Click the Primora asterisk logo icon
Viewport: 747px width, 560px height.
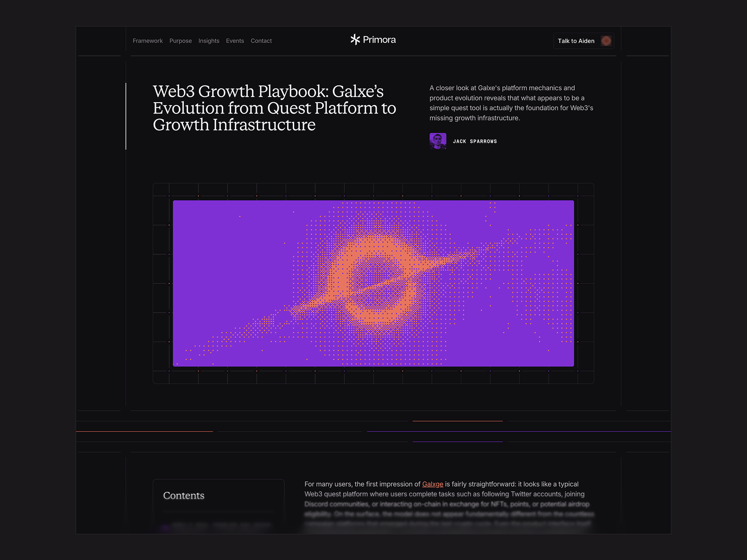tap(355, 40)
